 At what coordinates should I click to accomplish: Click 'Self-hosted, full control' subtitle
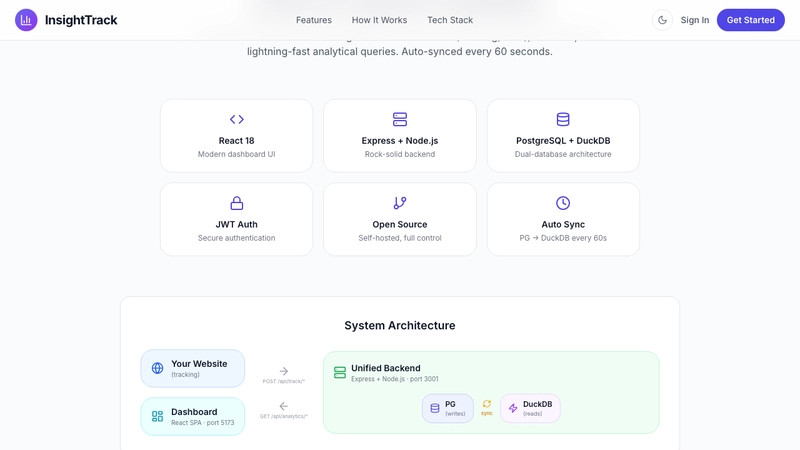pyautogui.click(x=400, y=238)
